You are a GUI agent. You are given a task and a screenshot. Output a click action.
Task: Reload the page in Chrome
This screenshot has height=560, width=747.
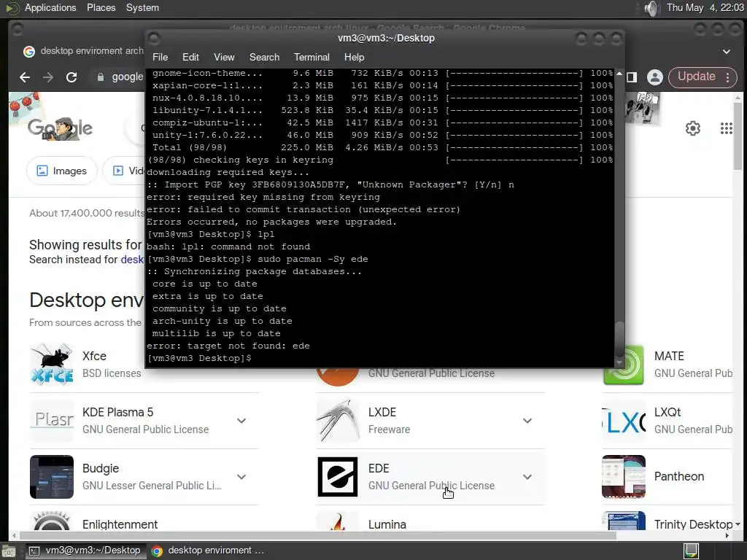71,77
